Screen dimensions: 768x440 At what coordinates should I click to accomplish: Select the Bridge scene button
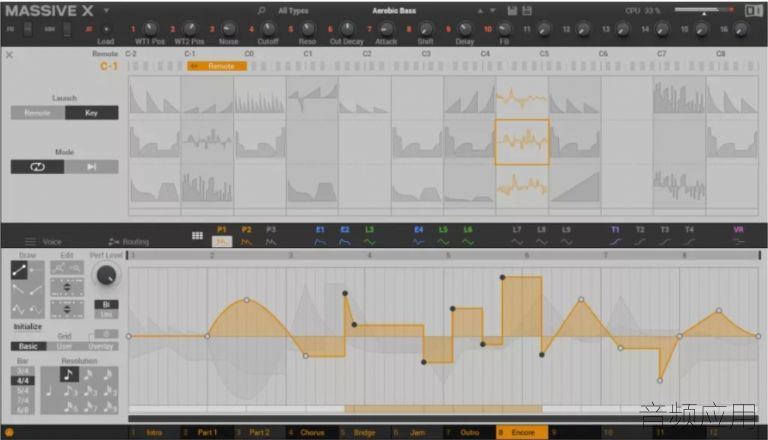click(x=364, y=433)
